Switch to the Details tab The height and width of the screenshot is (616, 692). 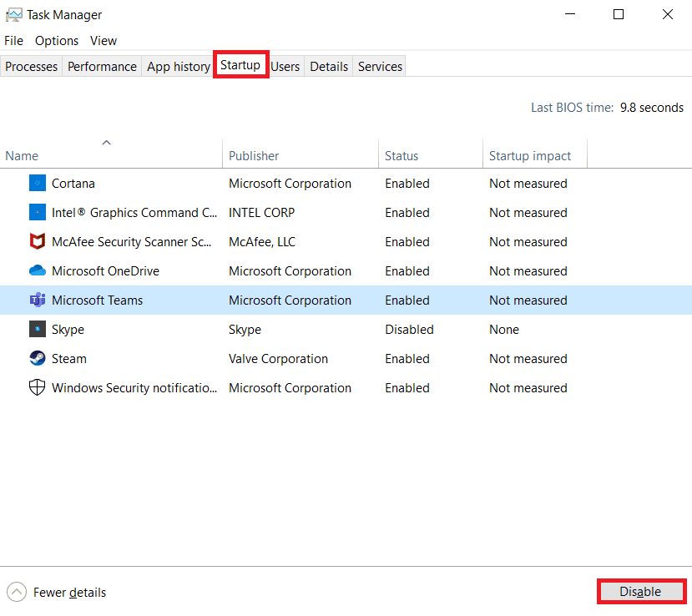click(x=329, y=65)
